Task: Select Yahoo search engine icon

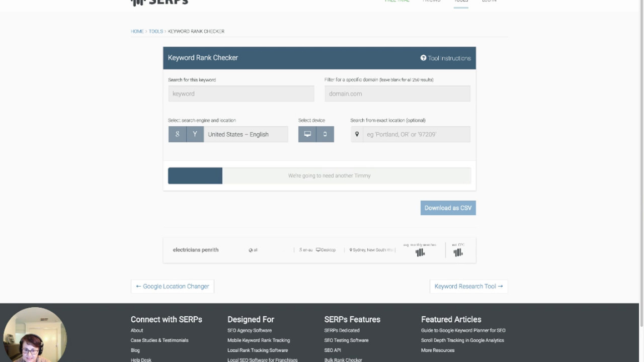Action: click(195, 134)
